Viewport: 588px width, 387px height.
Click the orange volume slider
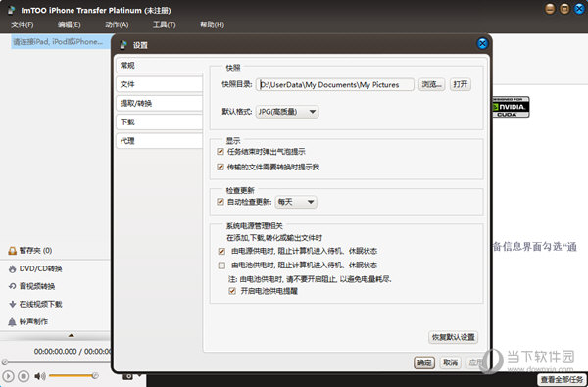[x=73, y=375]
